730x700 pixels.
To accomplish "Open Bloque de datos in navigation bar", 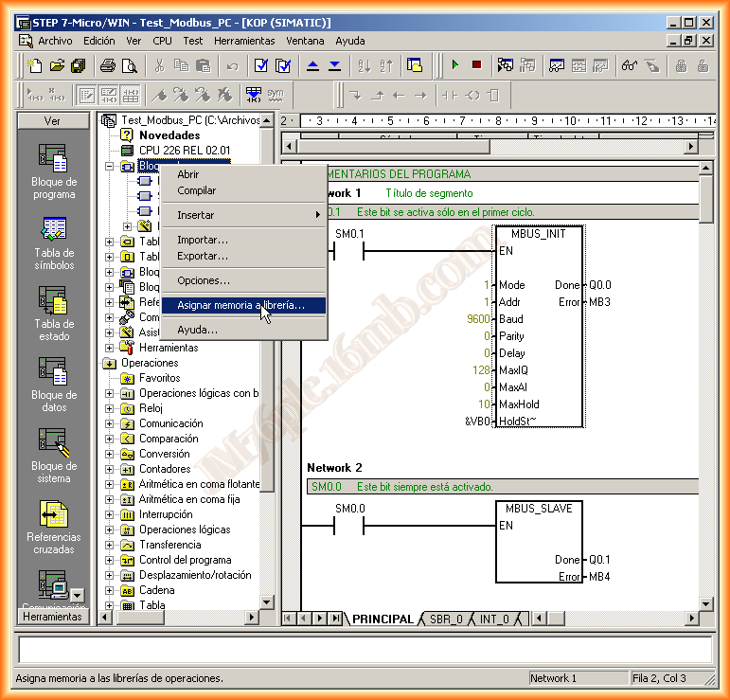I will click(54, 385).
